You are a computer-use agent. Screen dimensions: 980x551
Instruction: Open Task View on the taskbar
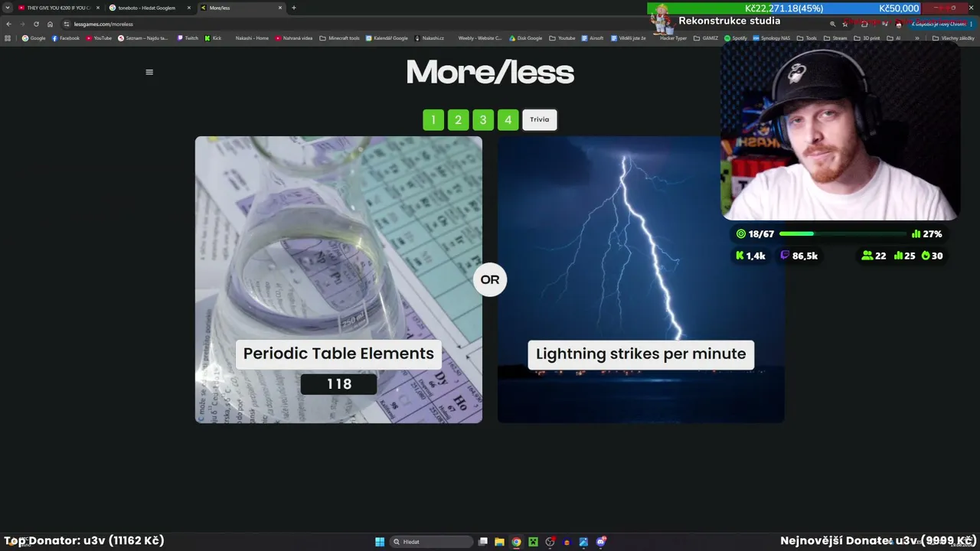(483, 542)
